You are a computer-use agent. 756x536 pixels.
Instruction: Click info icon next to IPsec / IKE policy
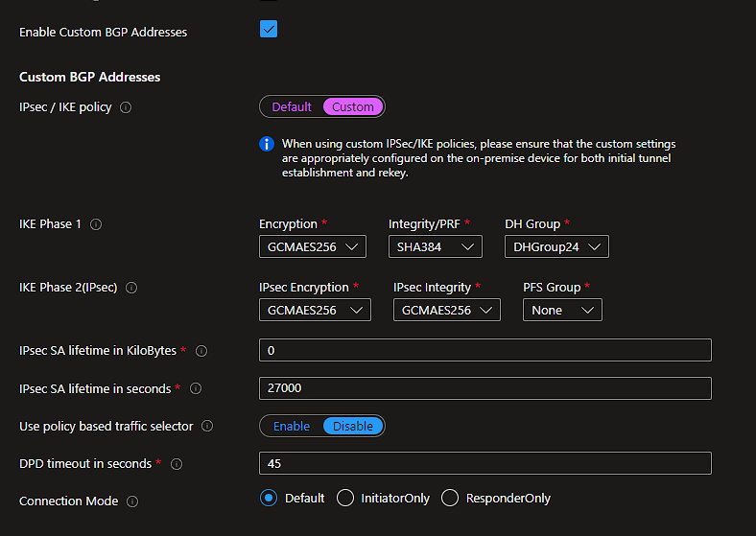coord(126,107)
